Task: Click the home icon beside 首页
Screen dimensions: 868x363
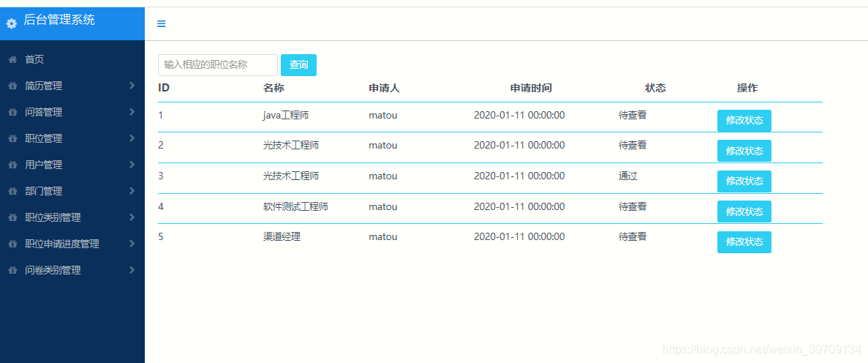Action: pos(12,59)
